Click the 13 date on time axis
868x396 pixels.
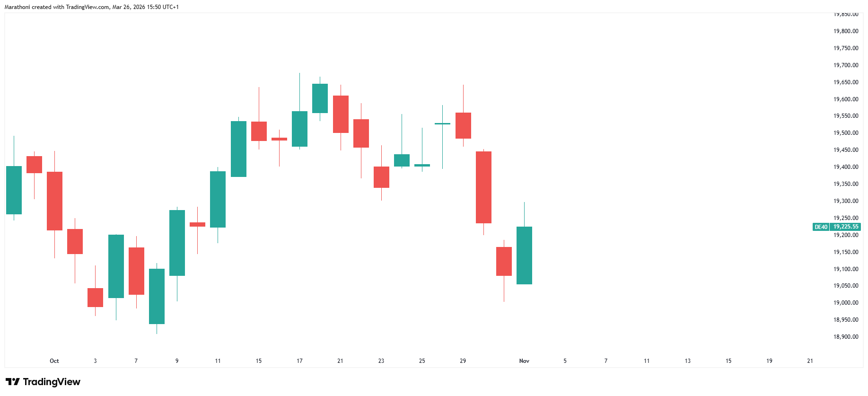coord(687,361)
